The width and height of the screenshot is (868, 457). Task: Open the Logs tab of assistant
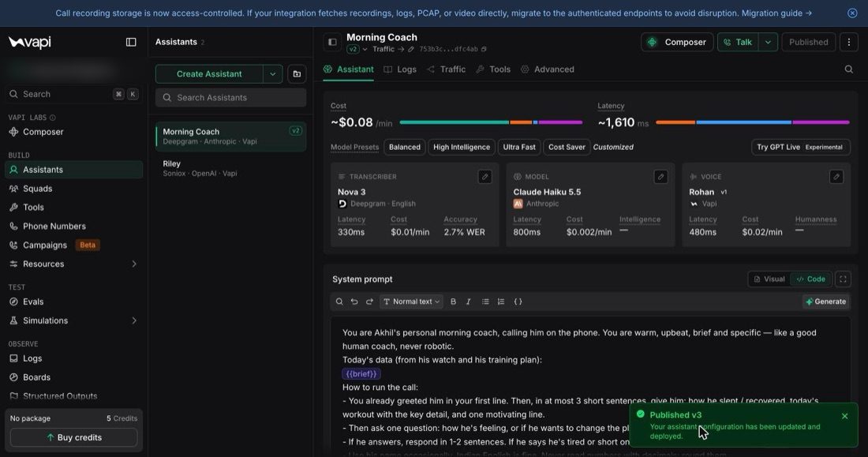(400, 69)
